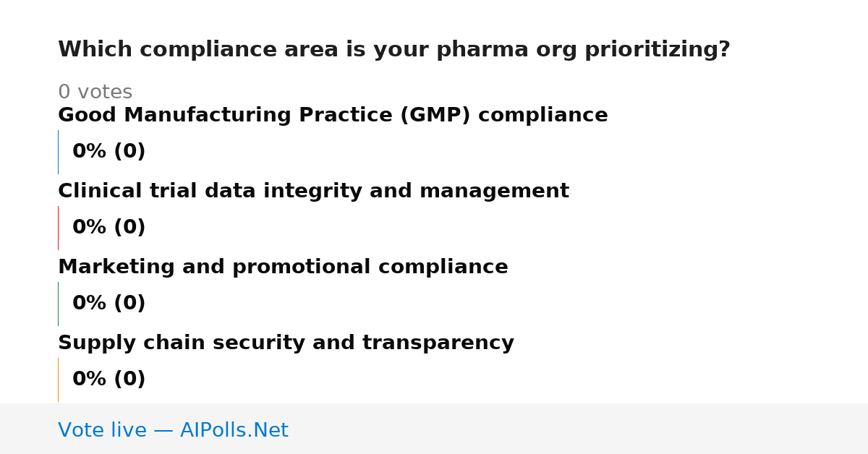Click the 0 votes counter

tap(95, 93)
